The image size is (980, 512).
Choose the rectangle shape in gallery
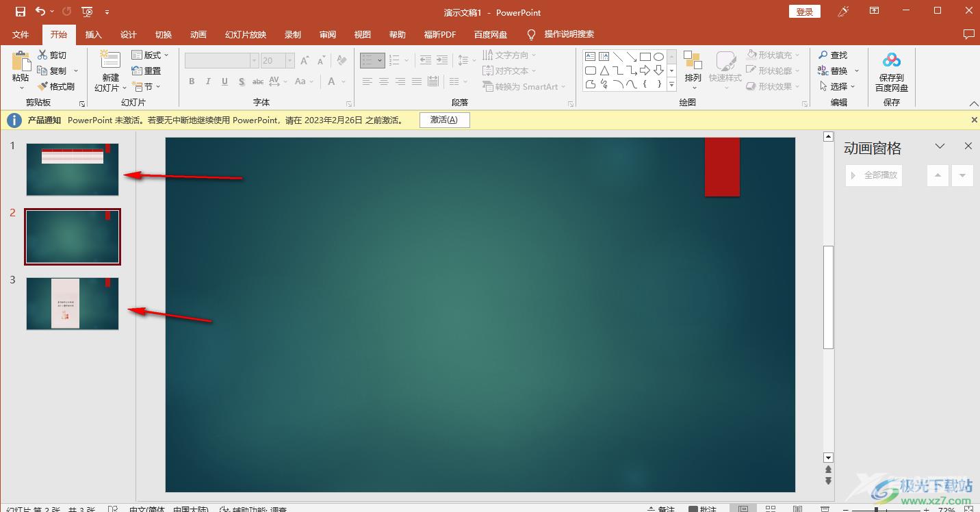[645, 57]
